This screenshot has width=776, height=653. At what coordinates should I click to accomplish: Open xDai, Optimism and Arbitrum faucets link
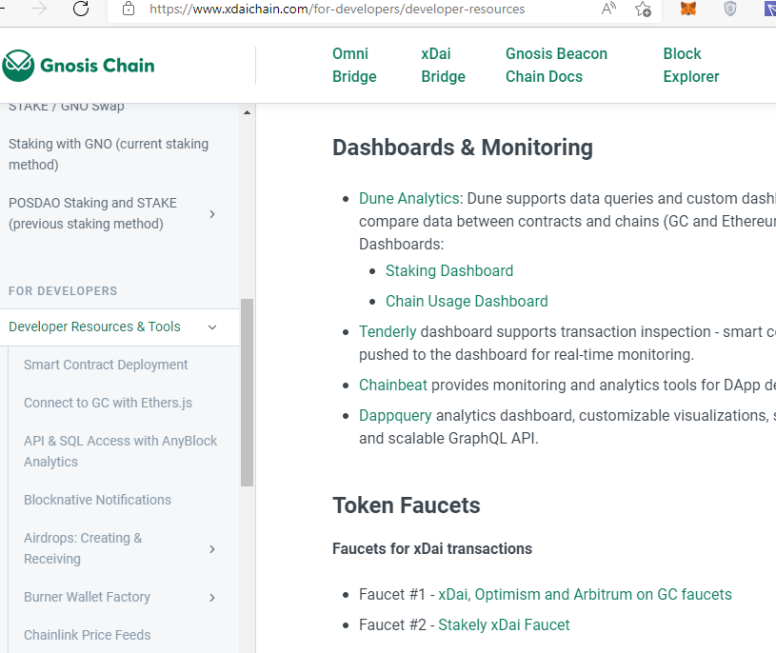click(585, 595)
